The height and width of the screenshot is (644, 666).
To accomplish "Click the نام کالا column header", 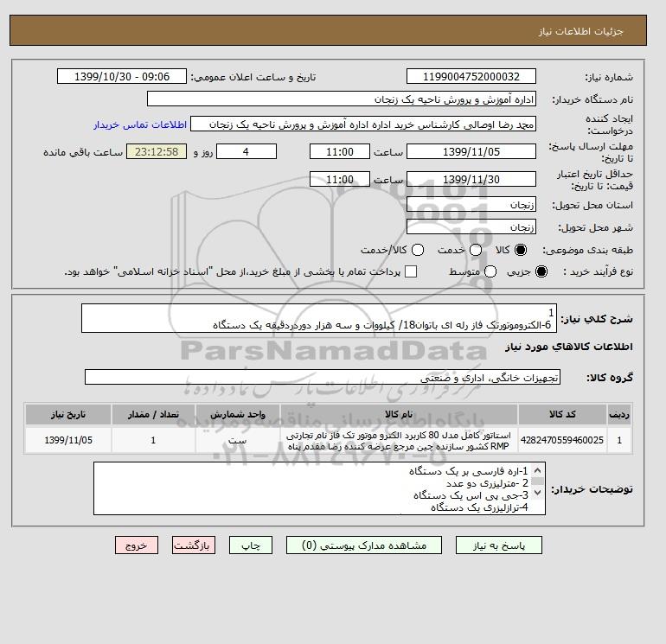I will click(x=399, y=414).
